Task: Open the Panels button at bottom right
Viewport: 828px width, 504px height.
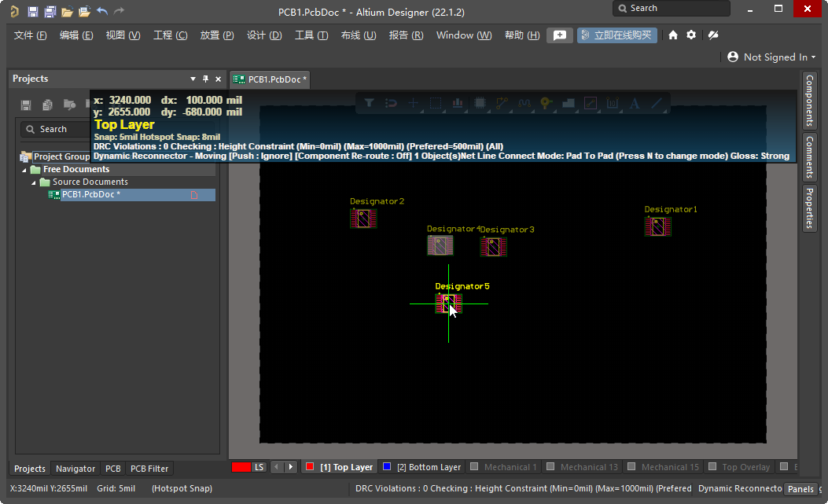Action: click(800, 488)
